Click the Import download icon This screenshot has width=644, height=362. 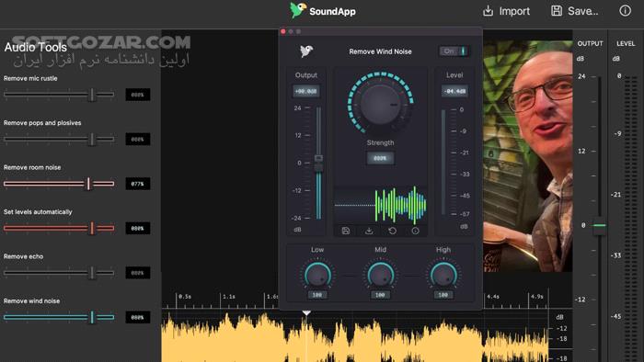488,11
